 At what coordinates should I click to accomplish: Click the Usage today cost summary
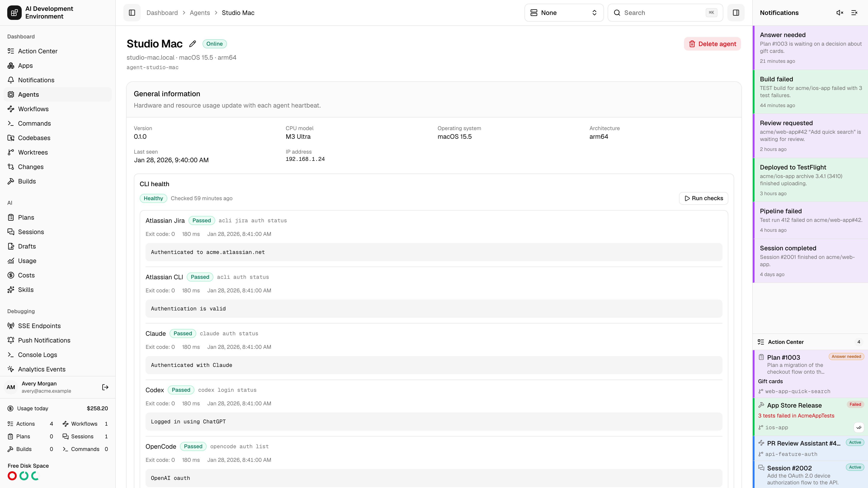[58, 408]
